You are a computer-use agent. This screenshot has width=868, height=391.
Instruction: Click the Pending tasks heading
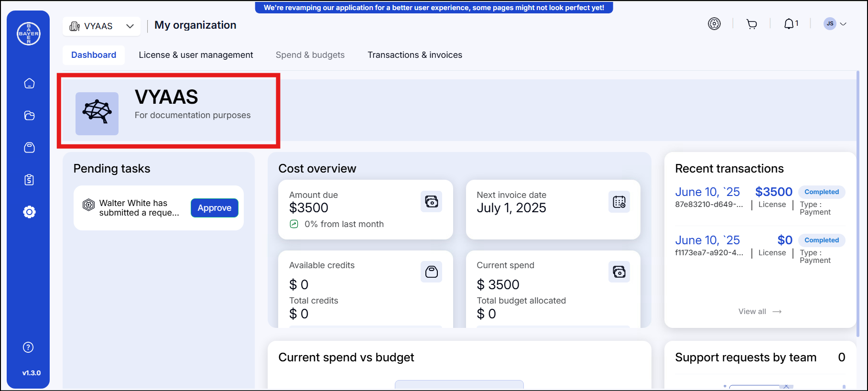(112, 169)
